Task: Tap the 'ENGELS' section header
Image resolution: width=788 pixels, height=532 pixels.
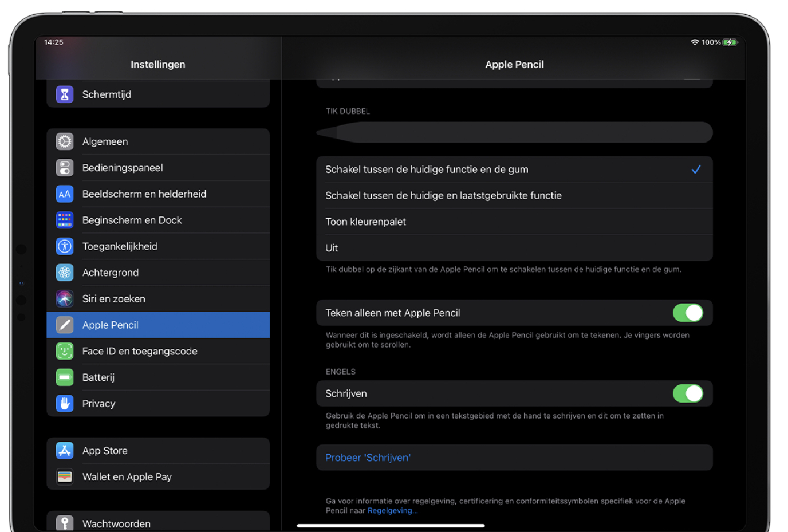Action: [x=341, y=372]
